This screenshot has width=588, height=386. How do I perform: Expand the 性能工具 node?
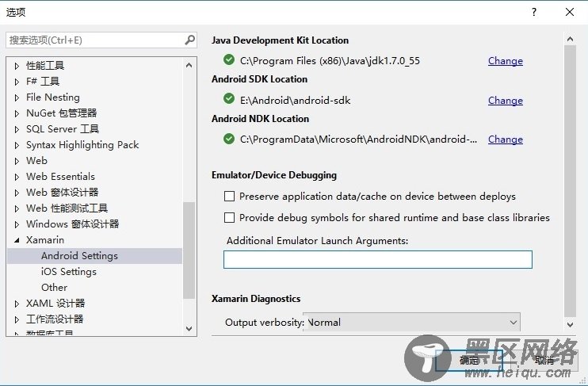(17, 66)
